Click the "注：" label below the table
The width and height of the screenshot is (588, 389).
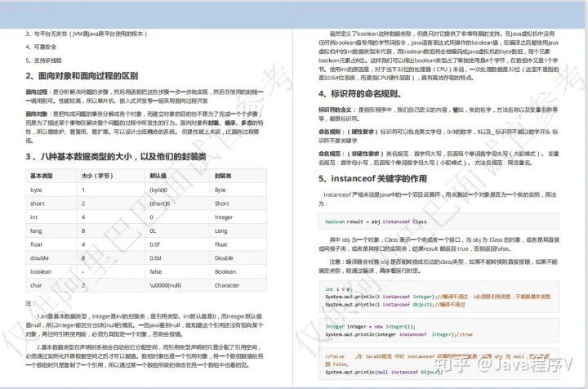(x=30, y=303)
